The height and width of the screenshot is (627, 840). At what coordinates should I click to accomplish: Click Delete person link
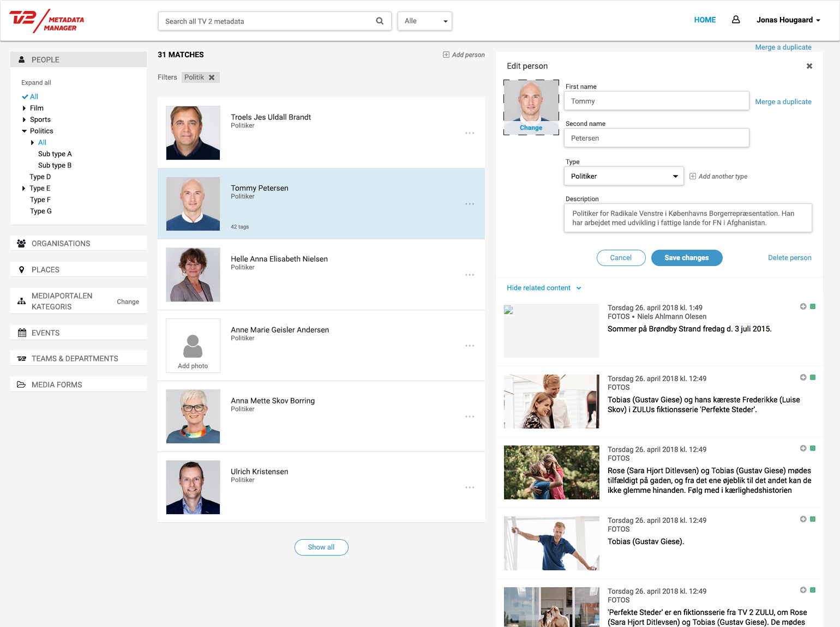click(789, 258)
